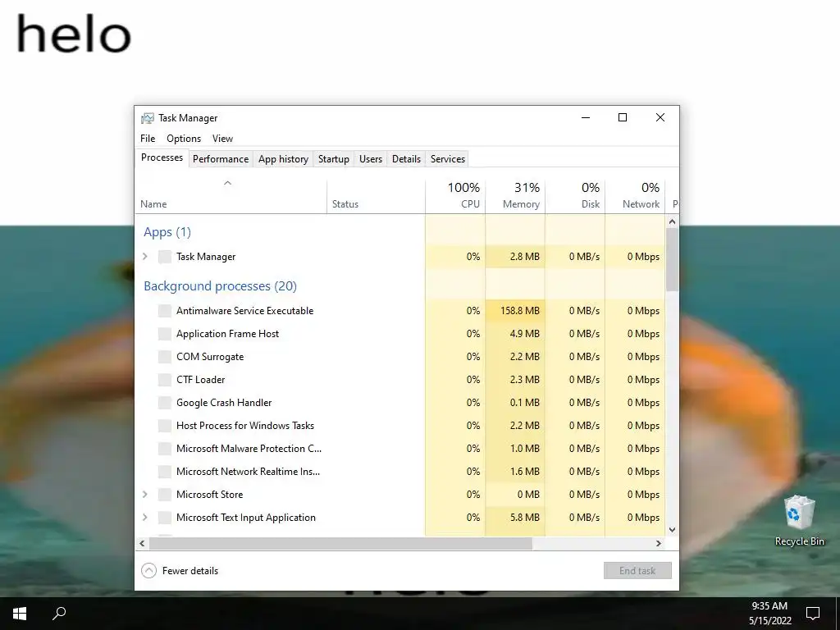840x630 pixels.
Task: Select Host Process for Windows Tasks name
Action: (x=245, y=426)
